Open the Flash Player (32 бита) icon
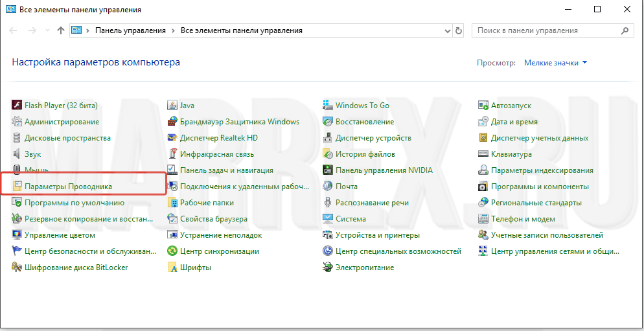 click(x=16, y=106)
